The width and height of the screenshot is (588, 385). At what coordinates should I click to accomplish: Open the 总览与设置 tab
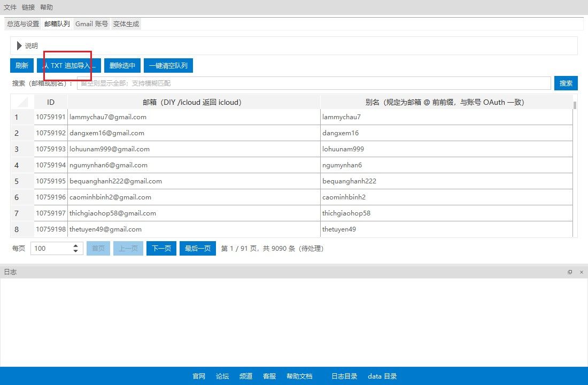(23, 24)
